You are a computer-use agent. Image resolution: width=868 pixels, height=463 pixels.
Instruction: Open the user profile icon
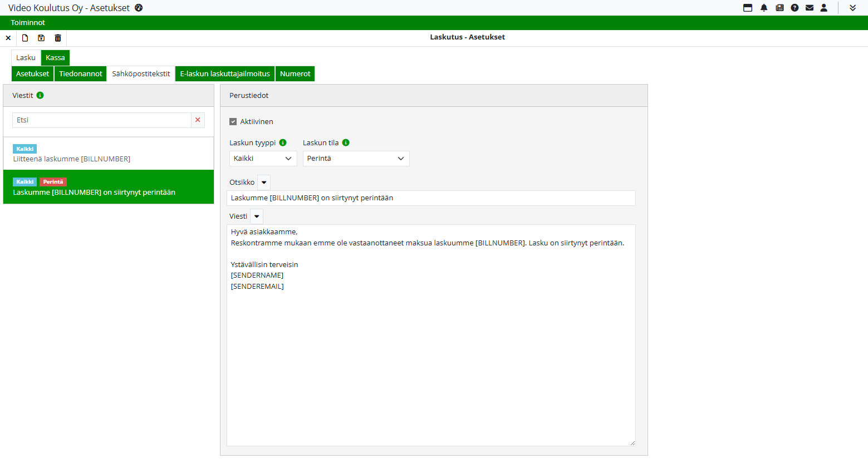point(824,8)
